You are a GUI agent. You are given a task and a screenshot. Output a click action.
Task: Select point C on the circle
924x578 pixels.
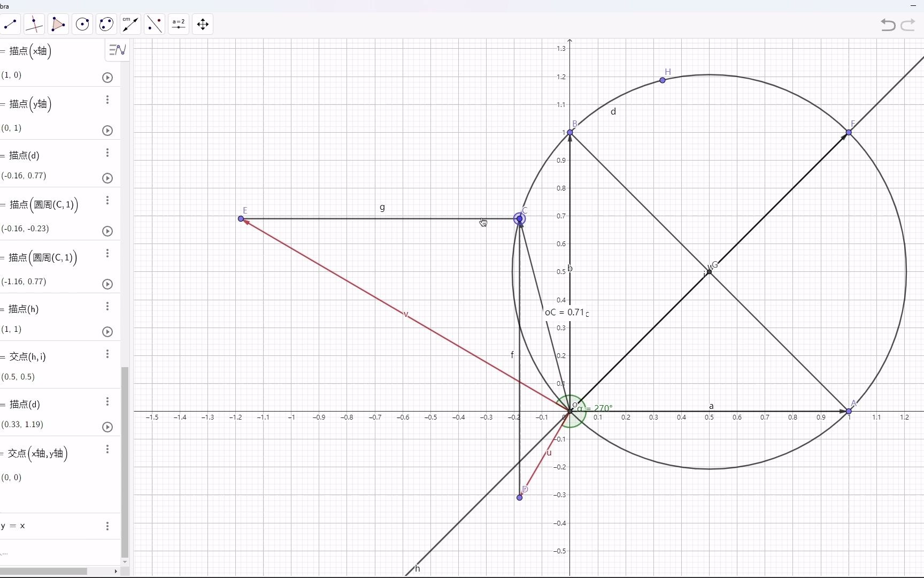[519, 218]
